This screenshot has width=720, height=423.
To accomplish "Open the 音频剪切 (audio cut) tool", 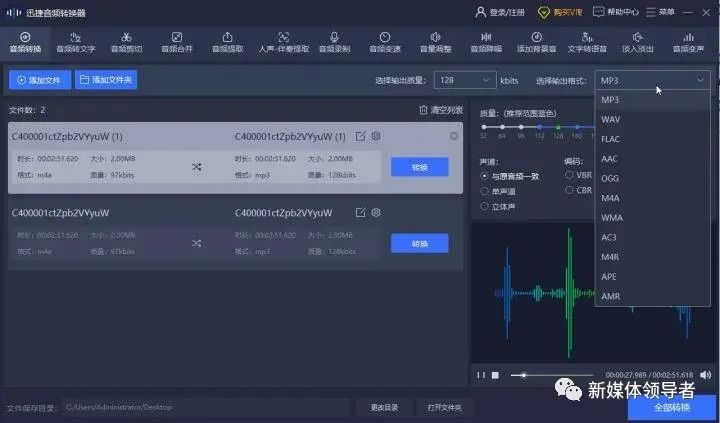I will coord(126,41).
